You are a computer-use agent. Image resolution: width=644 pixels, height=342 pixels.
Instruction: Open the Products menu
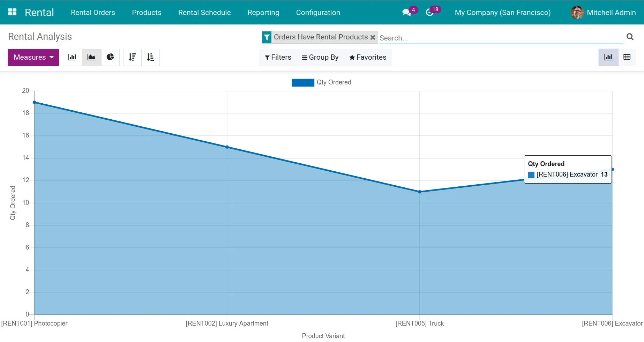147,13
